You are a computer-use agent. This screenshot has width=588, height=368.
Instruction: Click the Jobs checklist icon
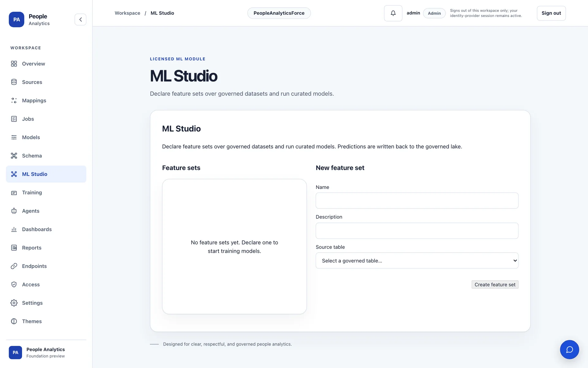[14, 119]
